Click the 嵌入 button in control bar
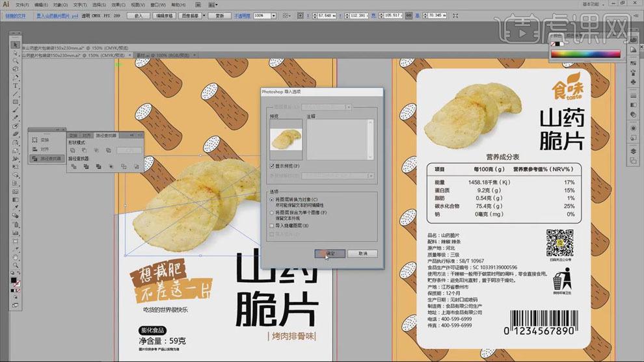The width and height of the screenshot is (644, 362). [x=139, y=16]
